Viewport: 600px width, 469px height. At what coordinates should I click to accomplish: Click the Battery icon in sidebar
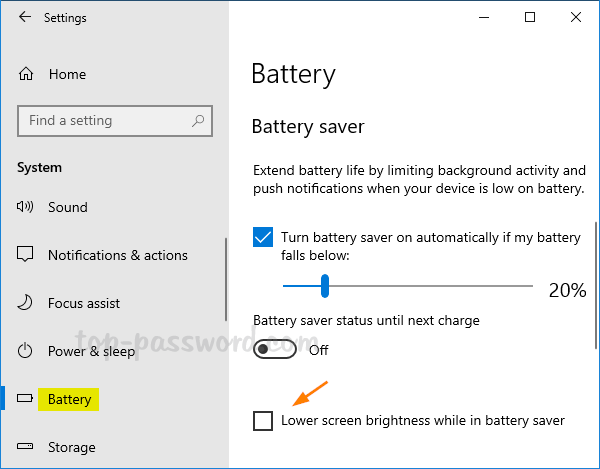[x=26, y=399]
